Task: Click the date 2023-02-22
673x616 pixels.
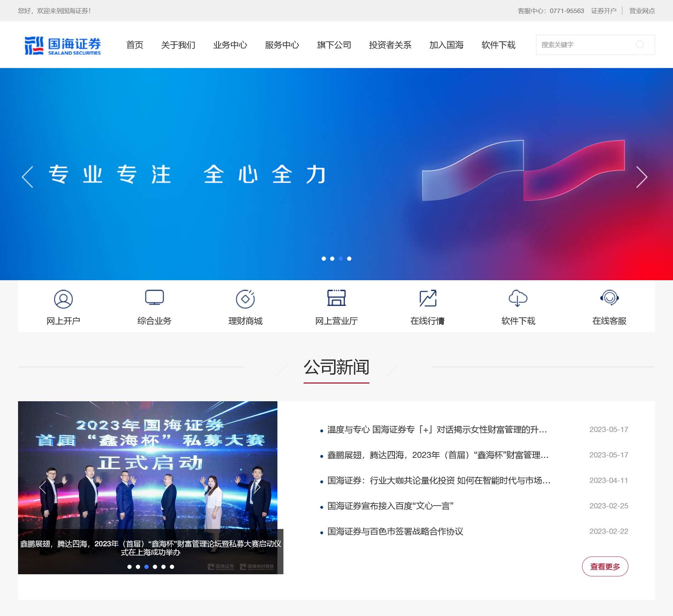Action: 609,531
